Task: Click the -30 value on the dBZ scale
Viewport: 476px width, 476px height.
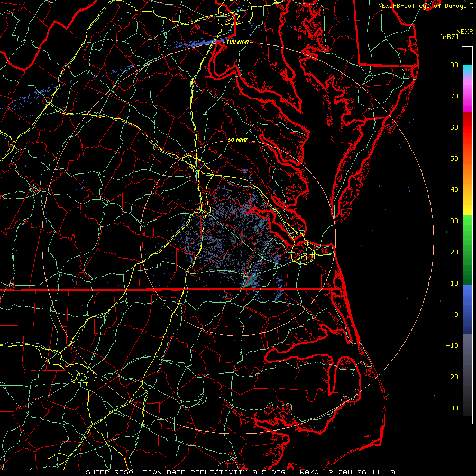Action: coord(452,408)
